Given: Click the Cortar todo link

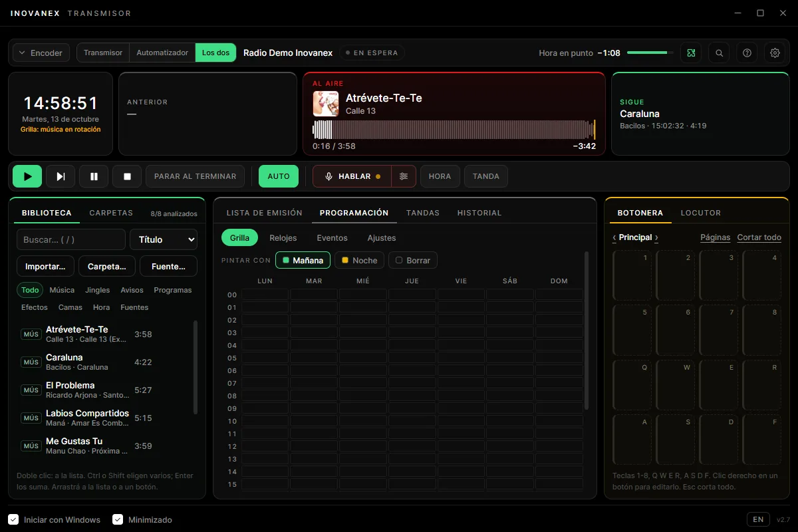Looking at the screenshot, I should pyautogui.click(x=759, y=237).
